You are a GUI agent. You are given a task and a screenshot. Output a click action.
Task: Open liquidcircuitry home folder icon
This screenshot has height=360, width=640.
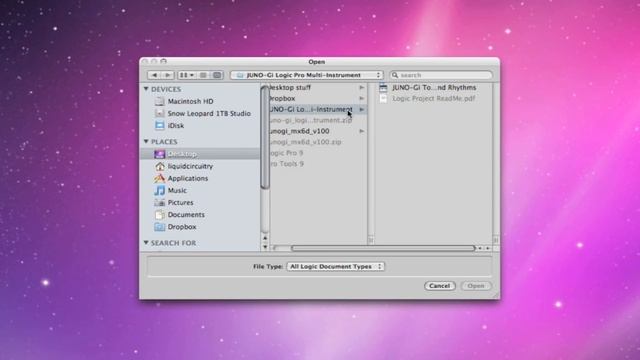click(x=160, y=166)
